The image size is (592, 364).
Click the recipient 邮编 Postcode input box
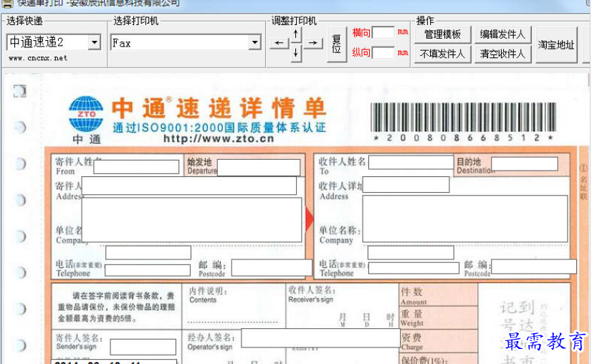click(x=533, y=267)
